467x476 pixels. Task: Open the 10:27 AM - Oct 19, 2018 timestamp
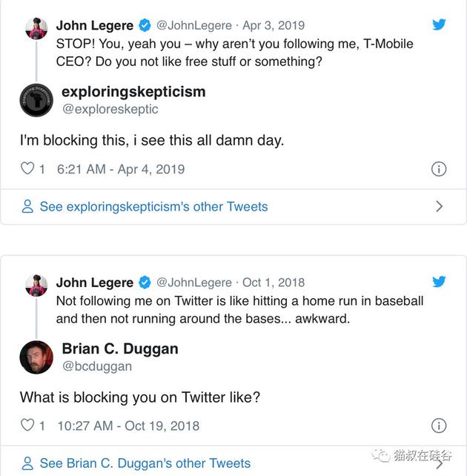127,426
